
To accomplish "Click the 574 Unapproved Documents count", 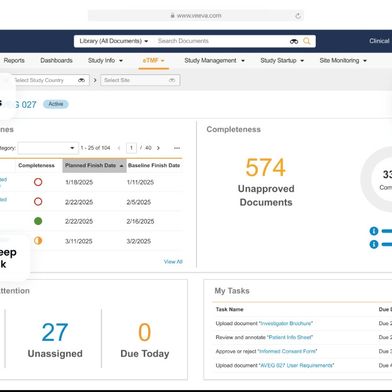I will coord(266,167).
